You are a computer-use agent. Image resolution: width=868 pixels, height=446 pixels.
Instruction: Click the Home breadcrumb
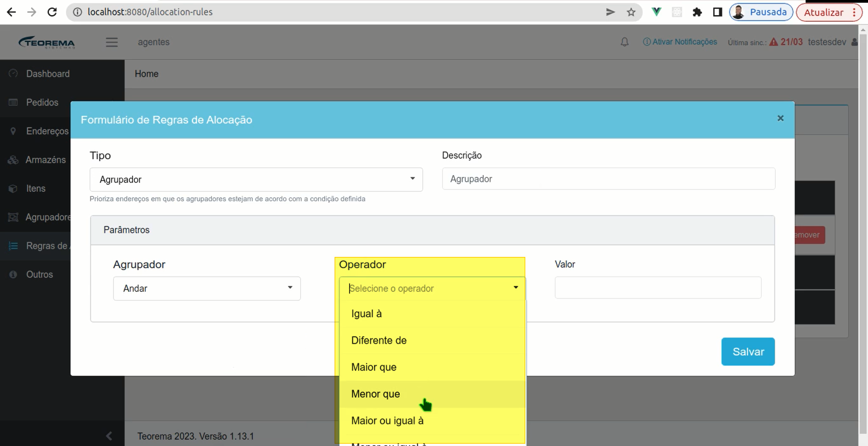pos(146,74)
